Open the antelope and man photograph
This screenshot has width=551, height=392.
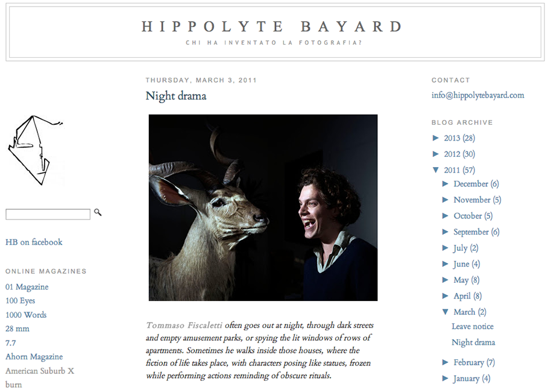click(263, 207)
